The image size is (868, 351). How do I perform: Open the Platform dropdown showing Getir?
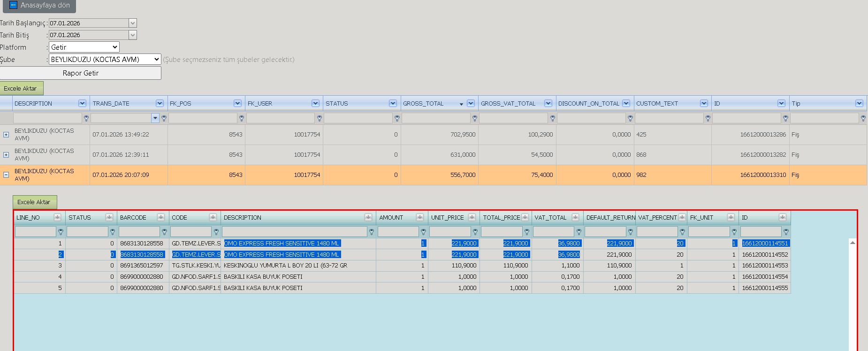[x=84, y=47]
